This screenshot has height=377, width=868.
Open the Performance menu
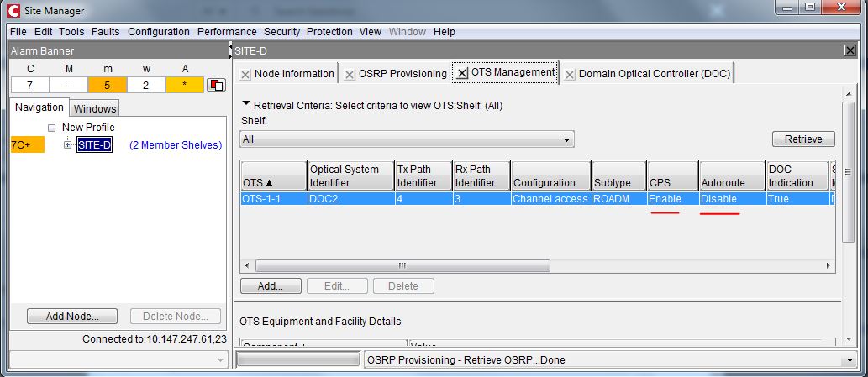pos(227,32)
